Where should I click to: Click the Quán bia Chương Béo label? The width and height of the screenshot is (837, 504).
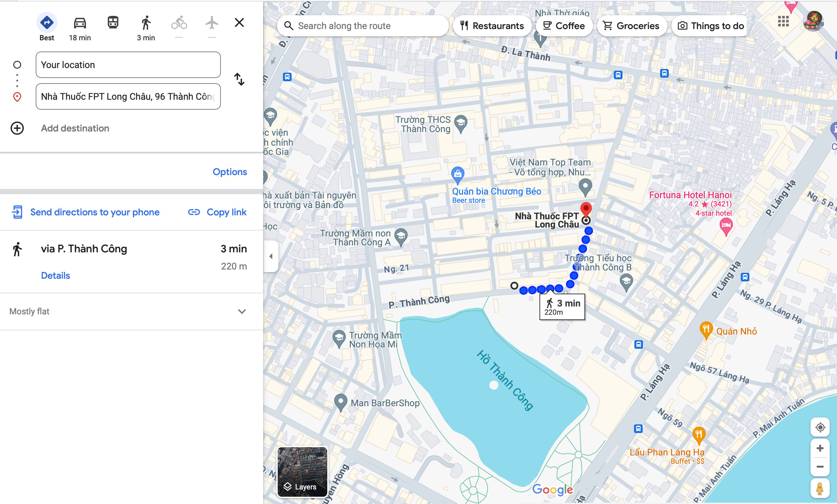click(497, 192)
